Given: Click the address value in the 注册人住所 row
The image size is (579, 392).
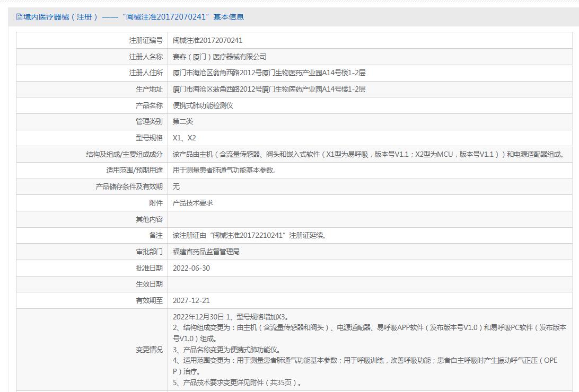Looking at the screenshot, I should point(269,73).
